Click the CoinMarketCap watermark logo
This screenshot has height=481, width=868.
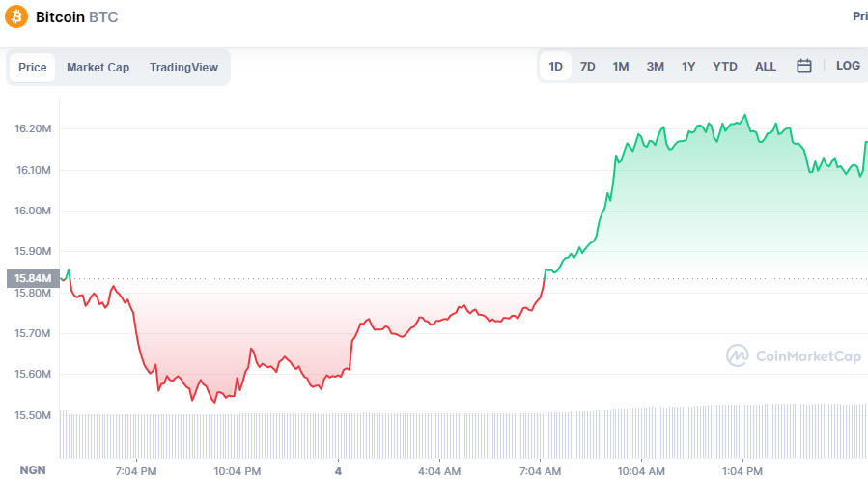tap(794, 355)
